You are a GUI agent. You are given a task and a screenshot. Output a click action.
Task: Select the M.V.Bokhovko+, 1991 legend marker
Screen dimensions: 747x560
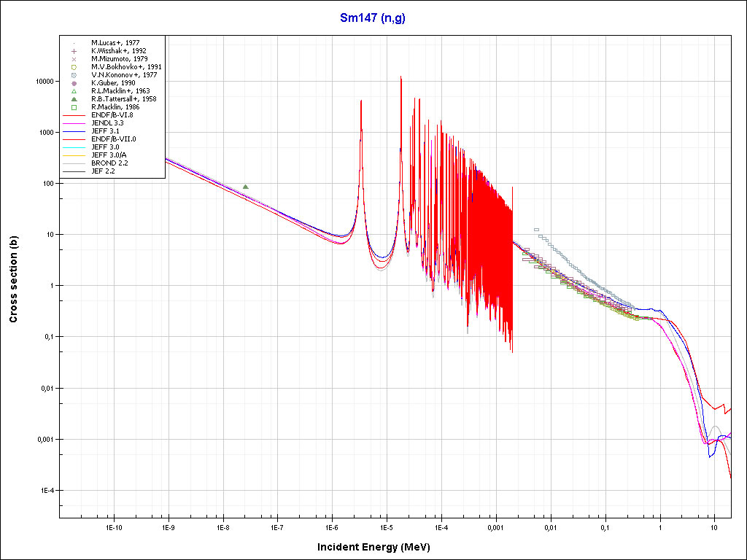(74, 67)
